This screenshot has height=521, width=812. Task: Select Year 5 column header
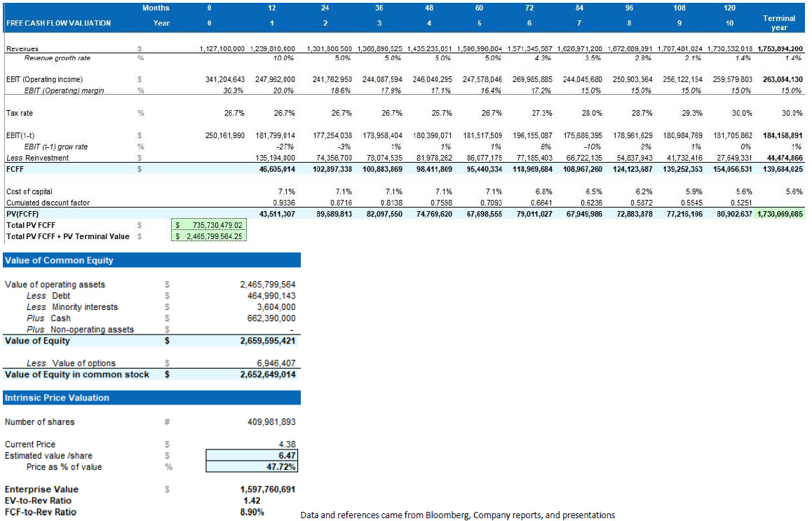point(479,22)
